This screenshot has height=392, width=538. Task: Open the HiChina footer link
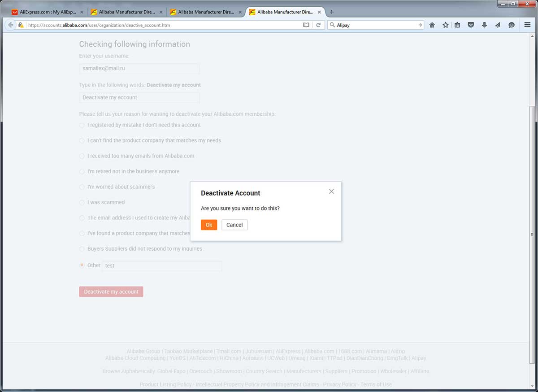[229, 358]
